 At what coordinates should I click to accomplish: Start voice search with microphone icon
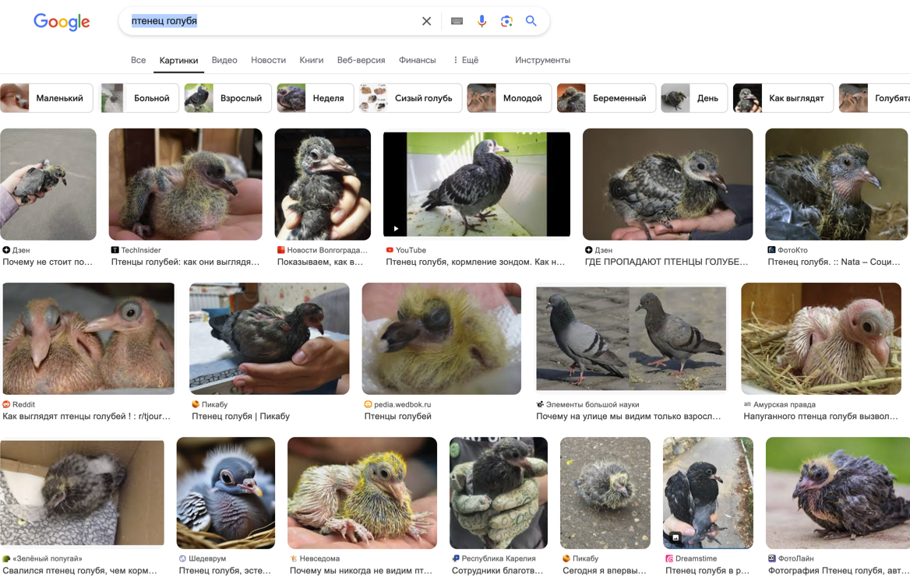(x=481, y=22)
